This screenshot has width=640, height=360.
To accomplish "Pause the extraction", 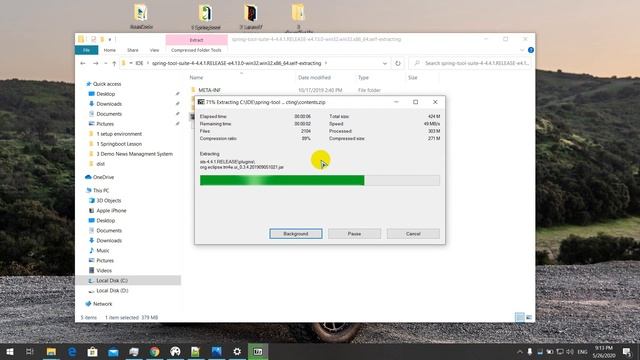I will coord(354,233).
